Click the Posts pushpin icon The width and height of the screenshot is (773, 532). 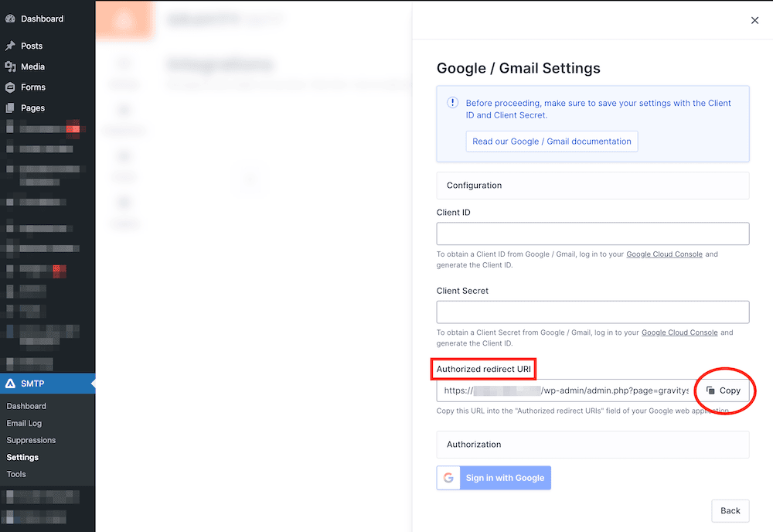click(x=10, y=46)
